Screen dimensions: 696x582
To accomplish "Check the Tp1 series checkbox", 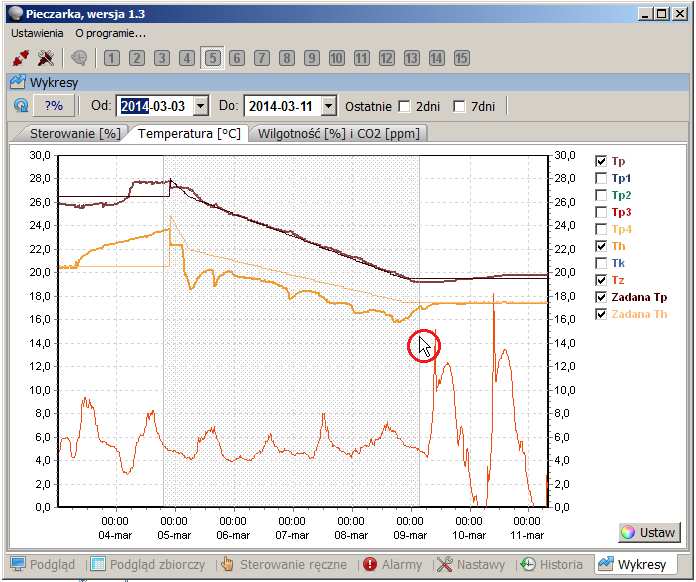I will (x=601, y=178).
